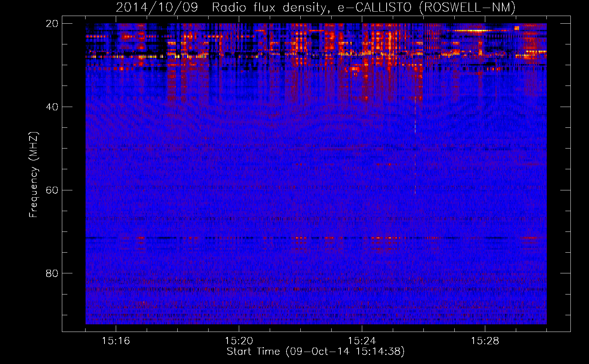Click the plot title mentioning e-CALLISTO (ROSWELL-NM)

316,7
